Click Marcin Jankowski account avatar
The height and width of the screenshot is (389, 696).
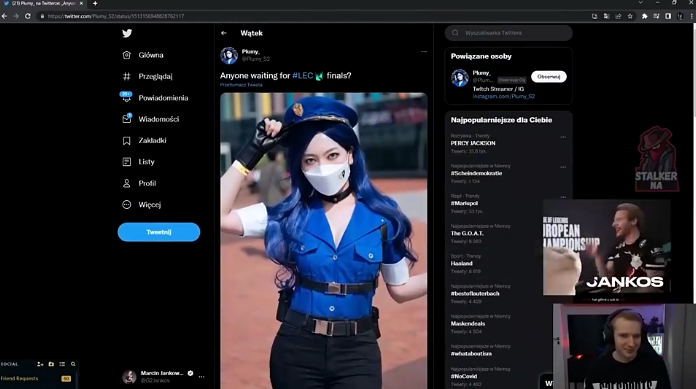click(x=129, y=377)
